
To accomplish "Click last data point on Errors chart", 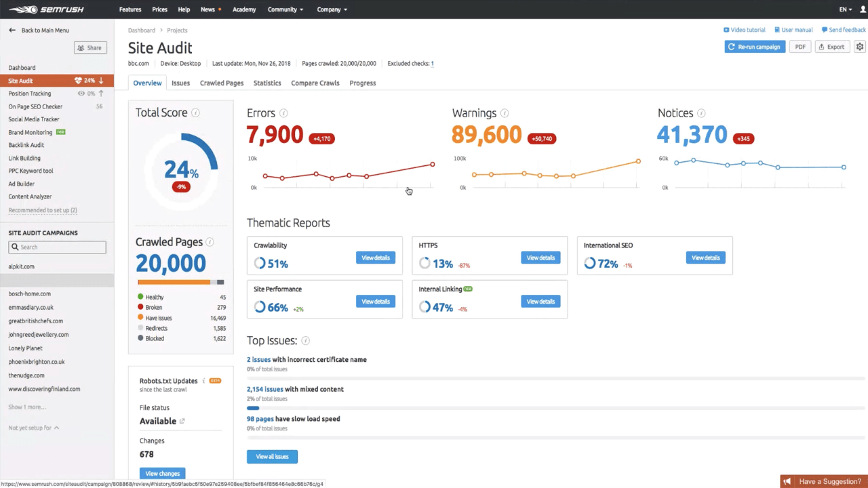I will tap(433, 164).
